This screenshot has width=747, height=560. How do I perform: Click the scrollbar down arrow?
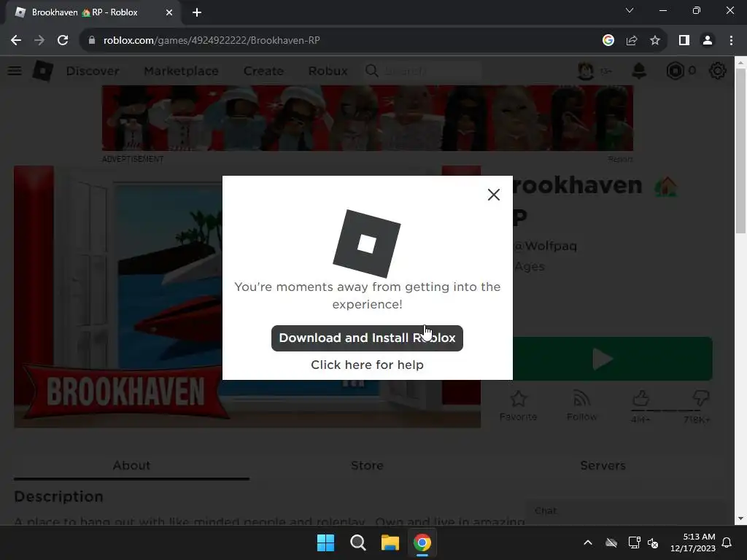tap(740, 518)
